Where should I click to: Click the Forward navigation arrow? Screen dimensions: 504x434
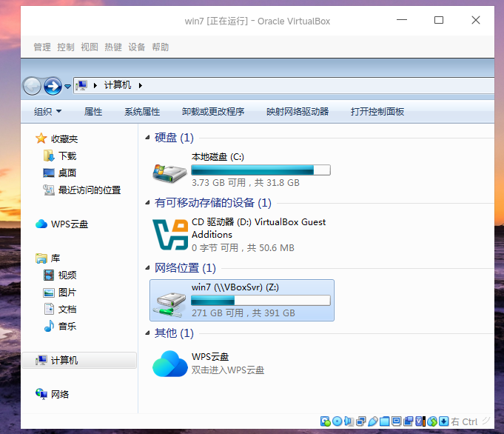53,86
